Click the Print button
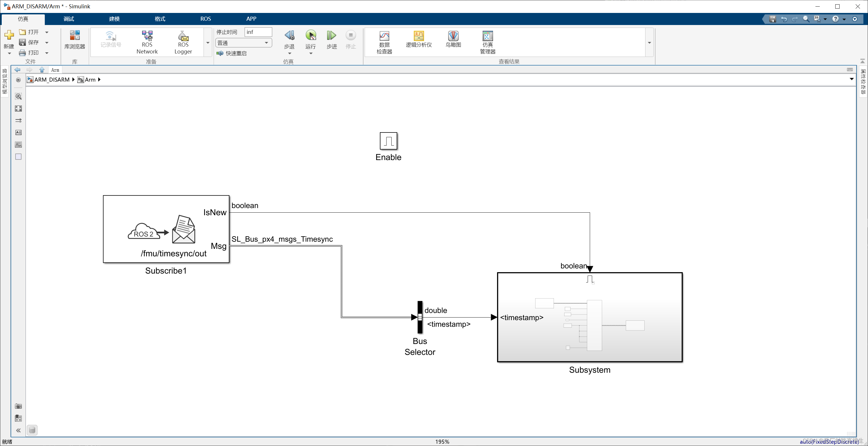This screenshot has width=868, height=446. click(29, 53)
